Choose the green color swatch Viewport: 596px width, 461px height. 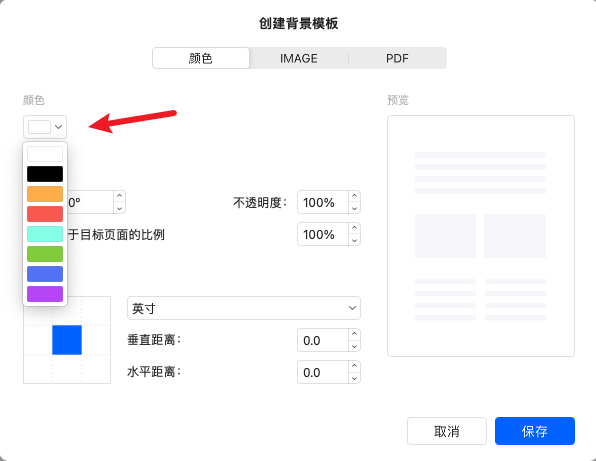pos(45,254)
